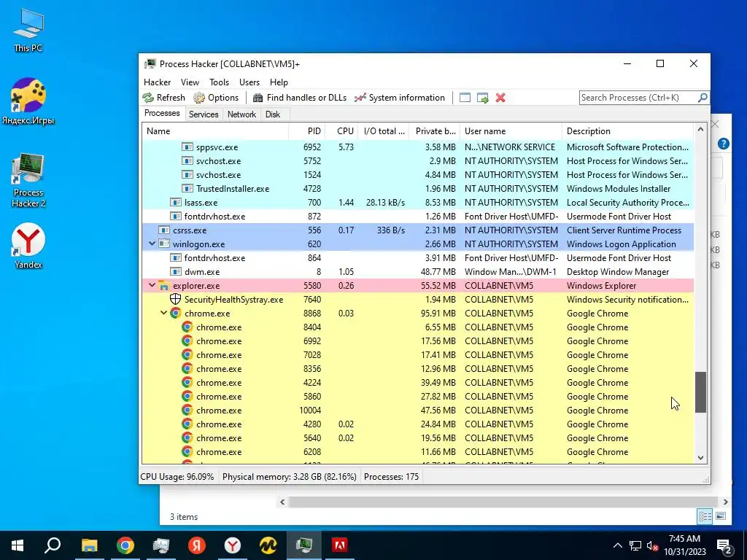Open the Tools menu
The width and height of the screenshot is (747, 560).
[219, 82]
